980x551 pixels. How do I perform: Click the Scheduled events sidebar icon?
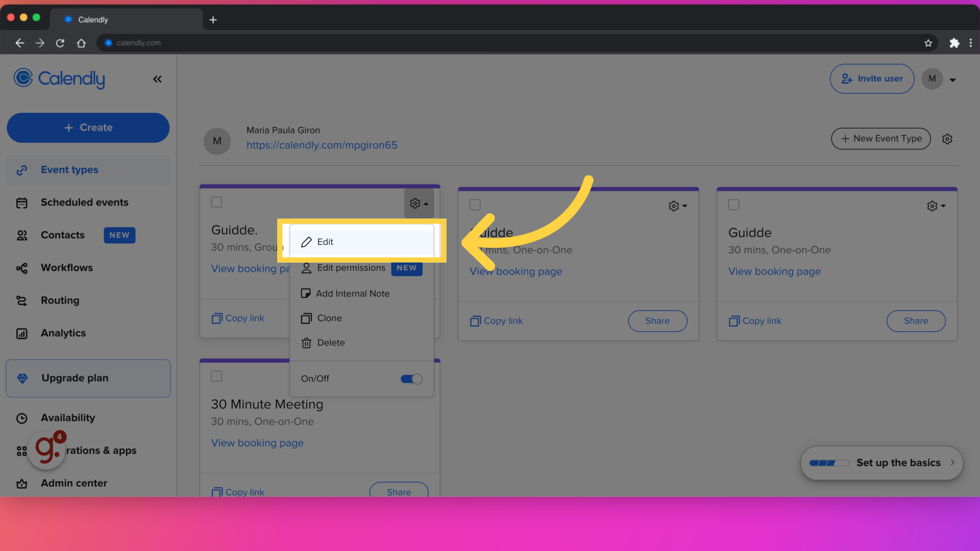point(21,202)
